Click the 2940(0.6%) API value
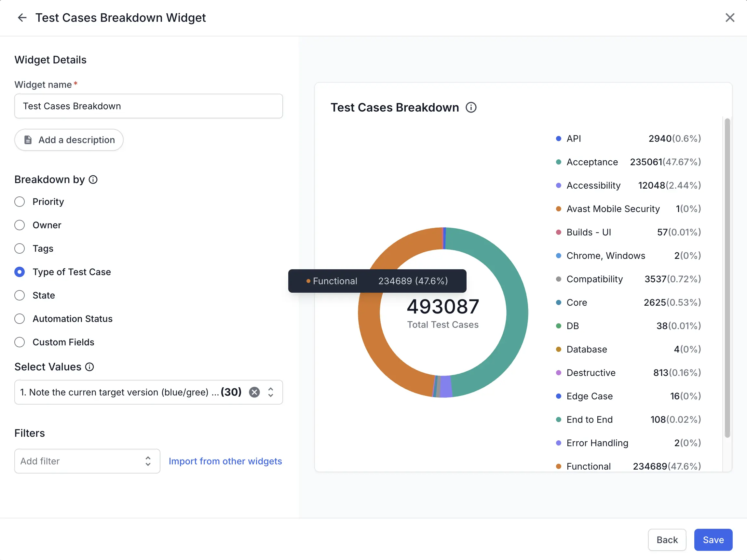This screenshot has width=747, height=560. (x=675, y=139)
